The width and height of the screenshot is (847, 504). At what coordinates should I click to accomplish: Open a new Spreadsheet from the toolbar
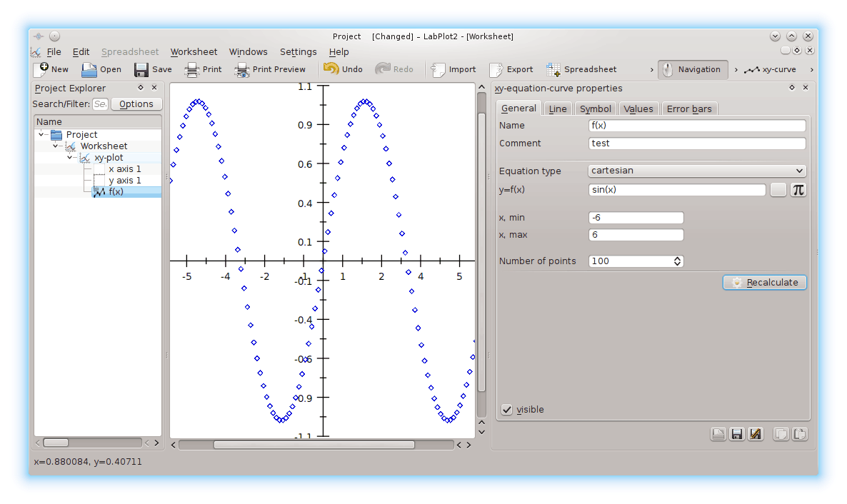coord(581,69)
